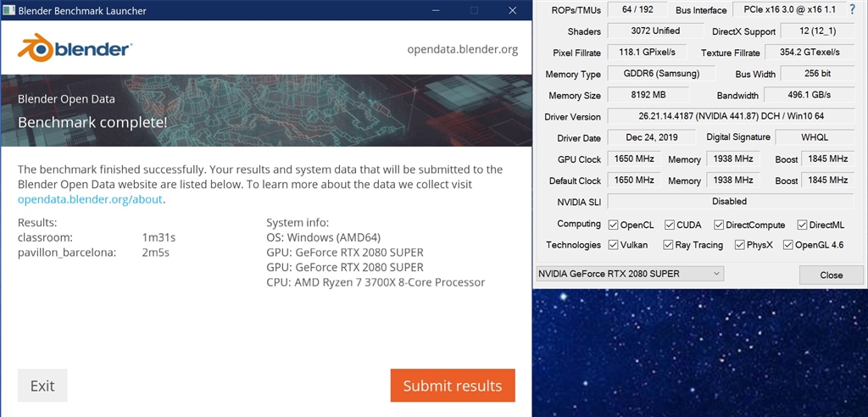This screenshot has height=417, width=868.
Task: Click the Pixel Fillrate value 118.1 GPixel/s
Action: (x=648, y=52)
